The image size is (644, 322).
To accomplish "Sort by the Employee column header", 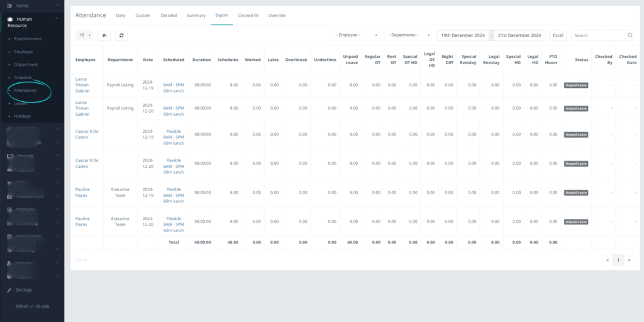I will coord(85,60).
